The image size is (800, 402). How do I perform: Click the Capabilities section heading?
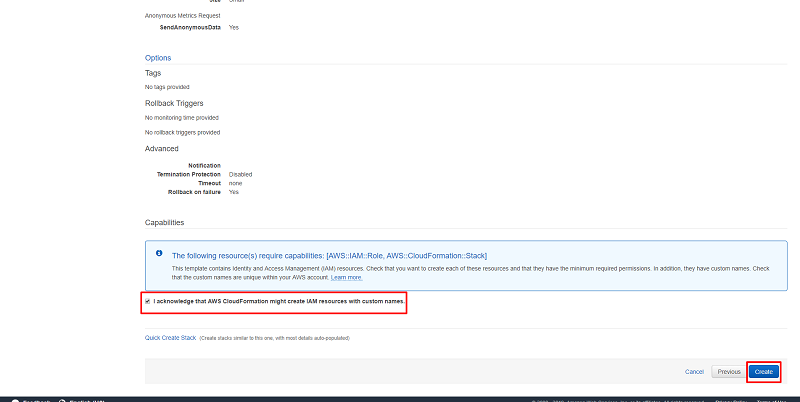click(164, 222)
